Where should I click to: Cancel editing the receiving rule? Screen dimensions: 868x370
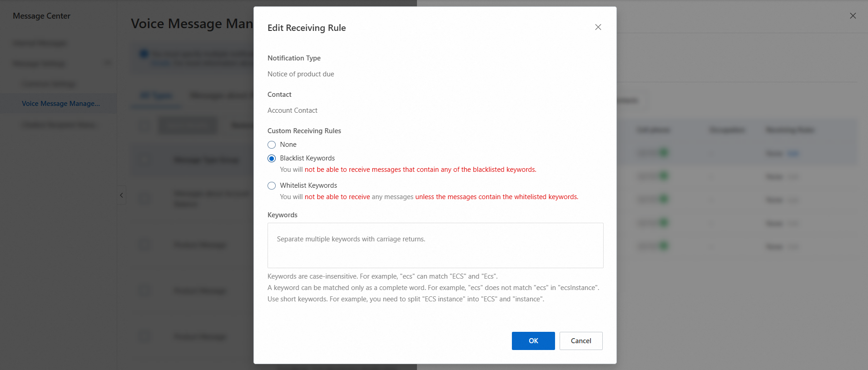coord(581,341)
